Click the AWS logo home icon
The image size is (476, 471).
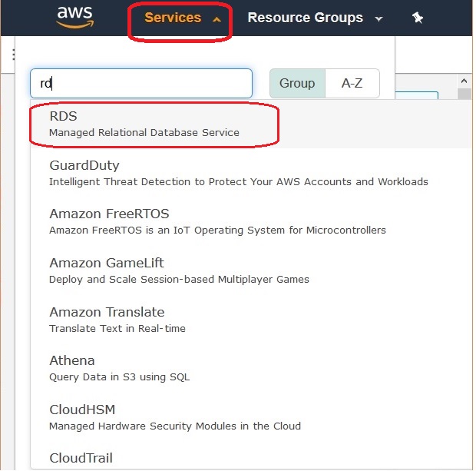pos(74,18)
